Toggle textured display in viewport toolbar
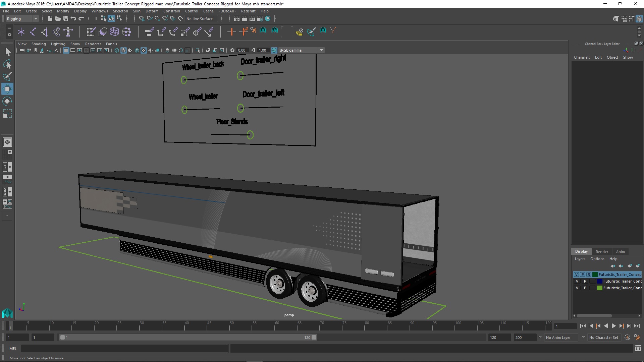This screenshot has height=362, width=644. [144, 50]
